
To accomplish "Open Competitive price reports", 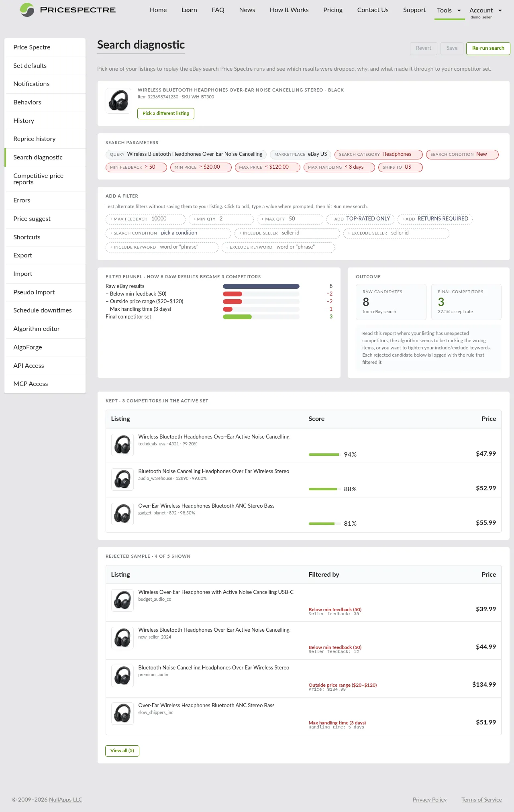I will point(45,179).
